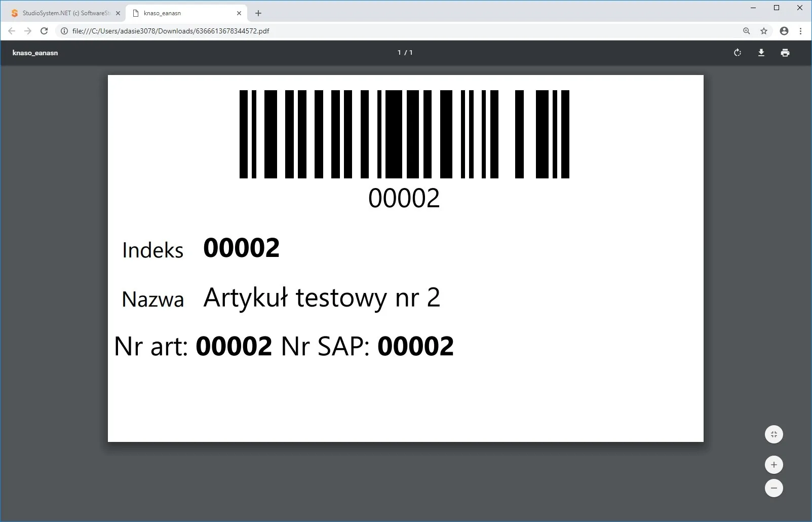
Task: Close the knaso_eanasn tab
Action: point(239,13)
